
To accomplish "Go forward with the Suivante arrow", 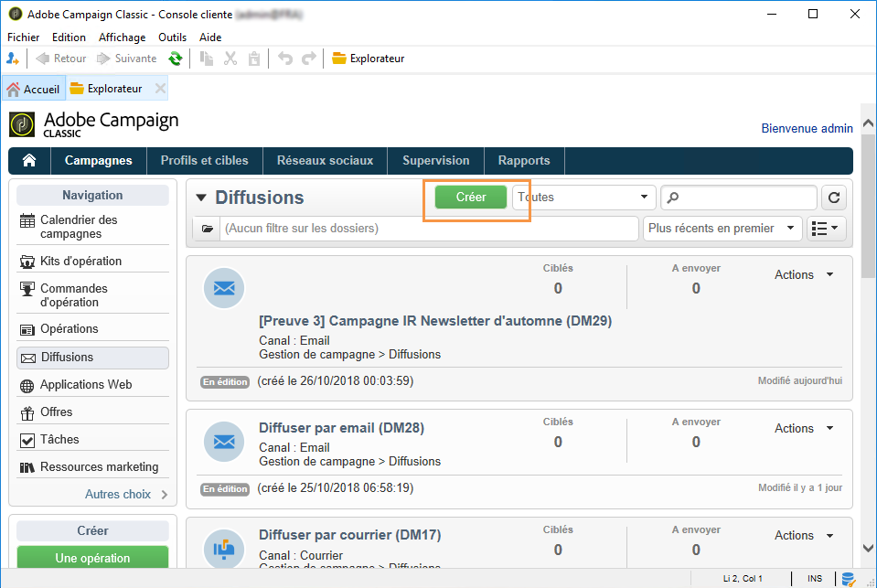I will [x=126, y=59].
